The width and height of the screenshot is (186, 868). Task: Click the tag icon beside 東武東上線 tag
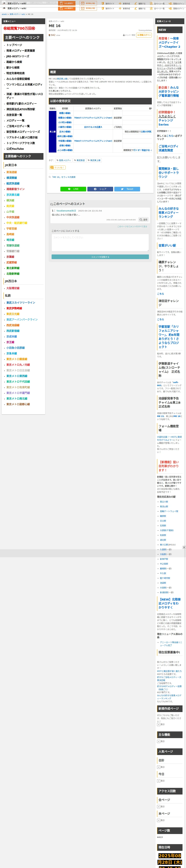(x=89, y=160)
